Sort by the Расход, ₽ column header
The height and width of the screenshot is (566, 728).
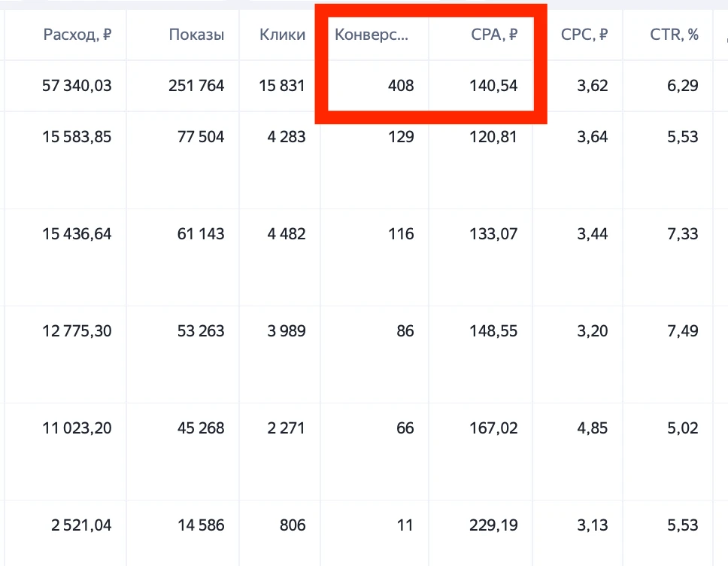click(77, 35)
